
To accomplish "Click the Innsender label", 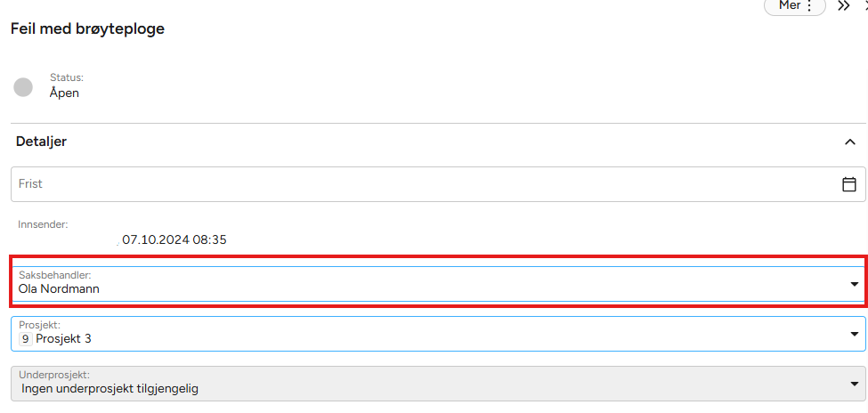I will [x=43, y=224].
